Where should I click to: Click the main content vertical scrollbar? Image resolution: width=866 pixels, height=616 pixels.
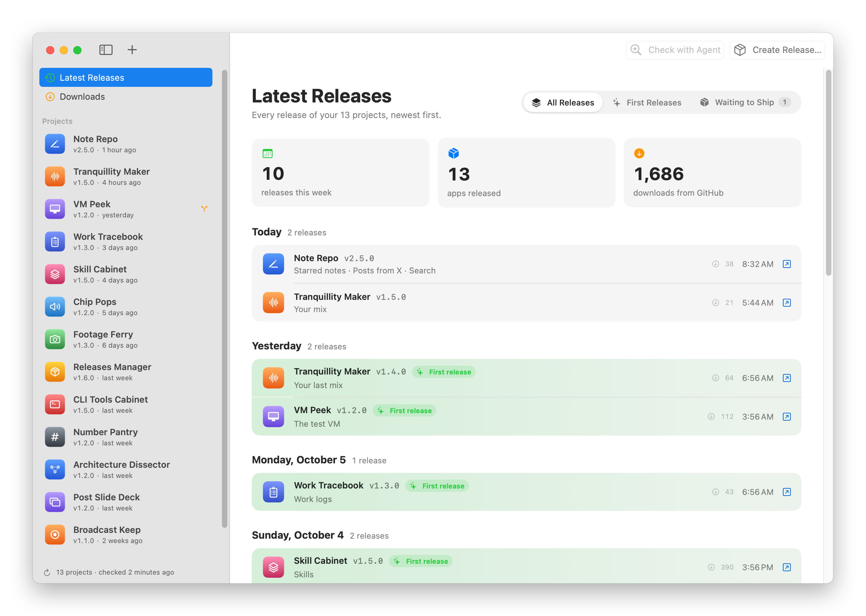(x=828, y=173)
